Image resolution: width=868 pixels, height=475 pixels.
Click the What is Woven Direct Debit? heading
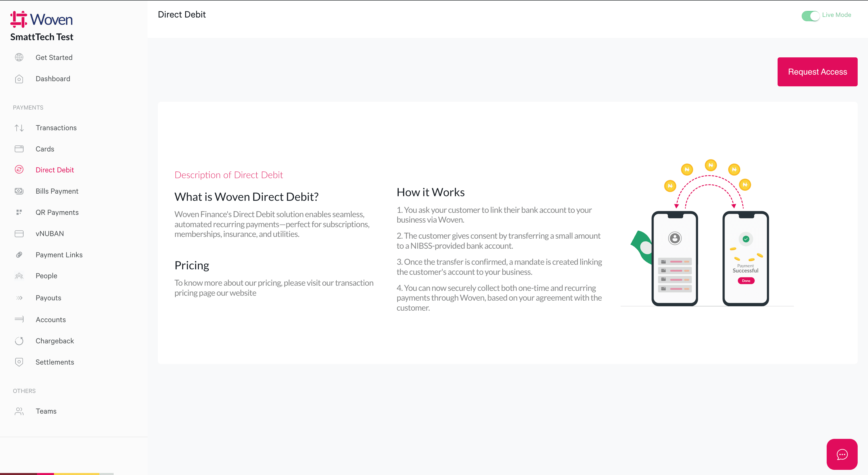pos(246,196)
